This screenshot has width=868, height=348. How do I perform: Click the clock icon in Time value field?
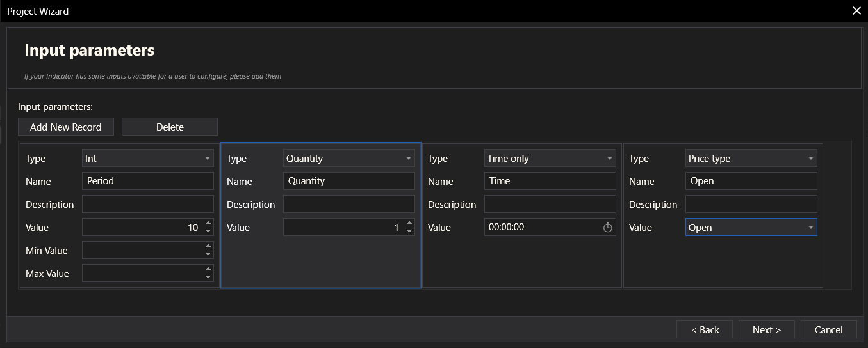pos(608,227)
